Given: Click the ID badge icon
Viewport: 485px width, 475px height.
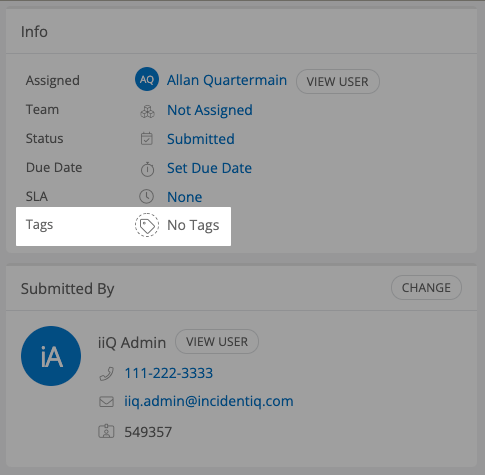Looking at the screenshot, I should (x=106, y=431).
